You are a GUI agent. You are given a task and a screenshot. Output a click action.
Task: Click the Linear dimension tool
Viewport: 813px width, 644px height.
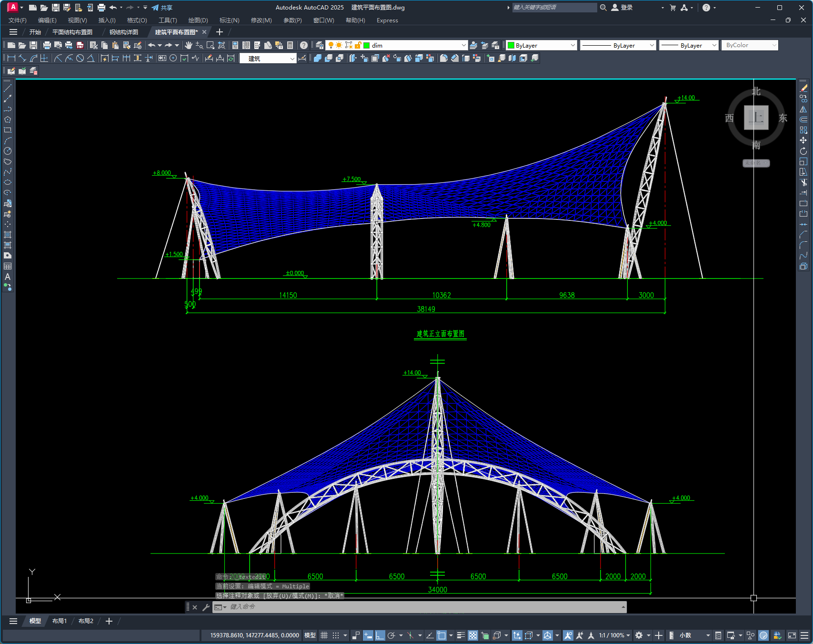(x=11, y=58)
